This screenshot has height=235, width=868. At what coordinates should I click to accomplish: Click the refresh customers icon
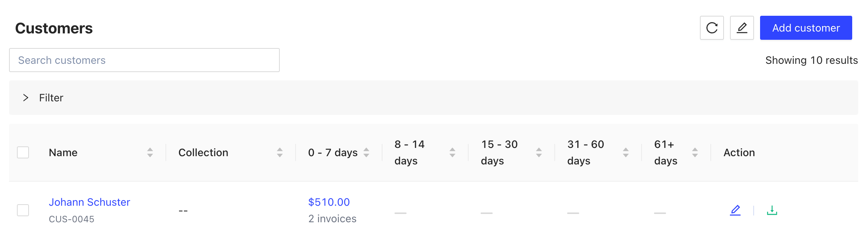(x=712, y=28)
